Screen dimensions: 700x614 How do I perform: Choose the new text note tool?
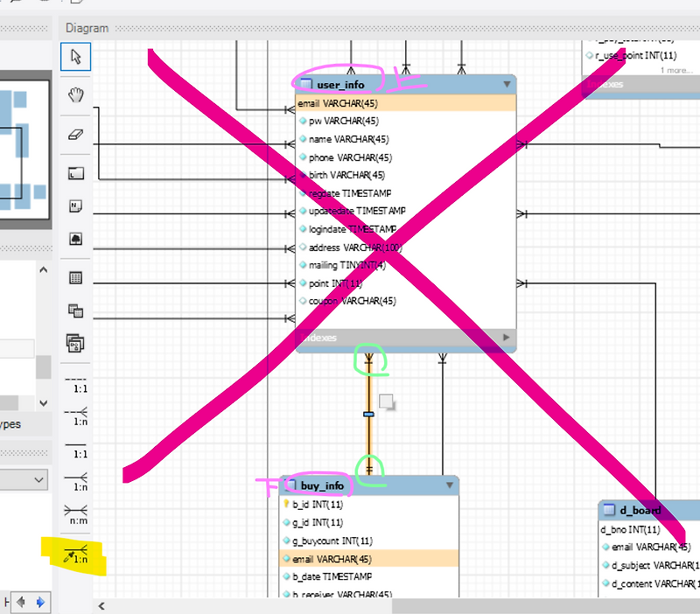click(x=75, y=206)
